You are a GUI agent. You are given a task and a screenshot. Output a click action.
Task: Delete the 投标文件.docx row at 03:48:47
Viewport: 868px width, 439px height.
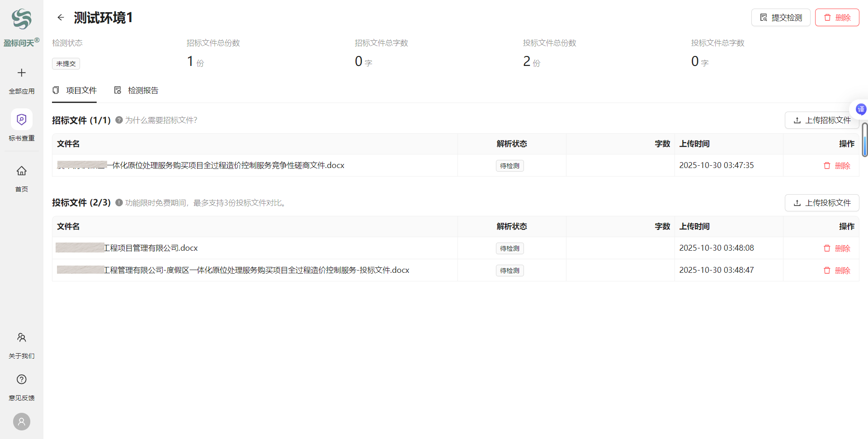click(837, 271)
